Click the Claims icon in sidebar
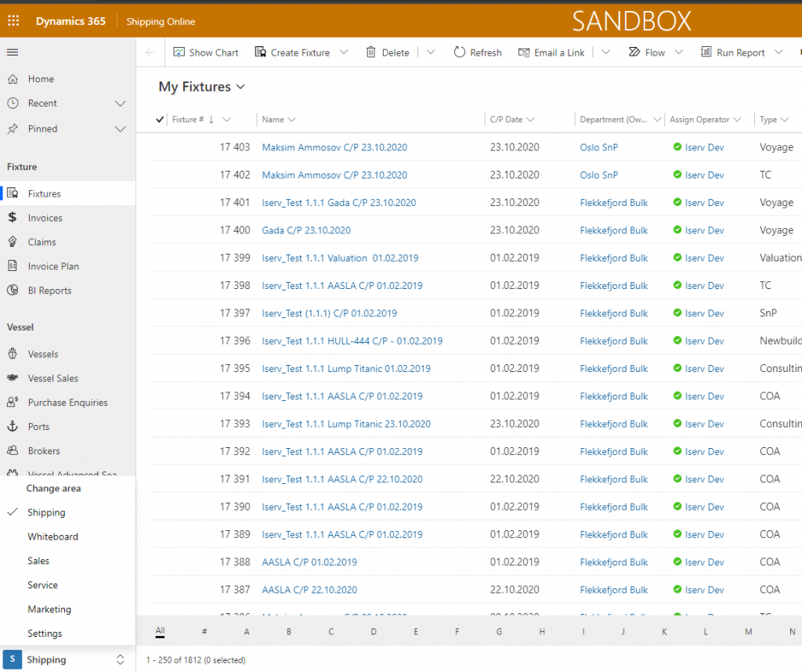This screenshot has height=672, width=802. 13,242
